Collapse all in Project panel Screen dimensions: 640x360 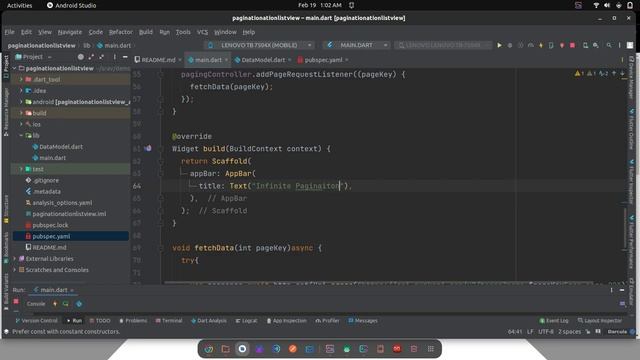[102, 57]
